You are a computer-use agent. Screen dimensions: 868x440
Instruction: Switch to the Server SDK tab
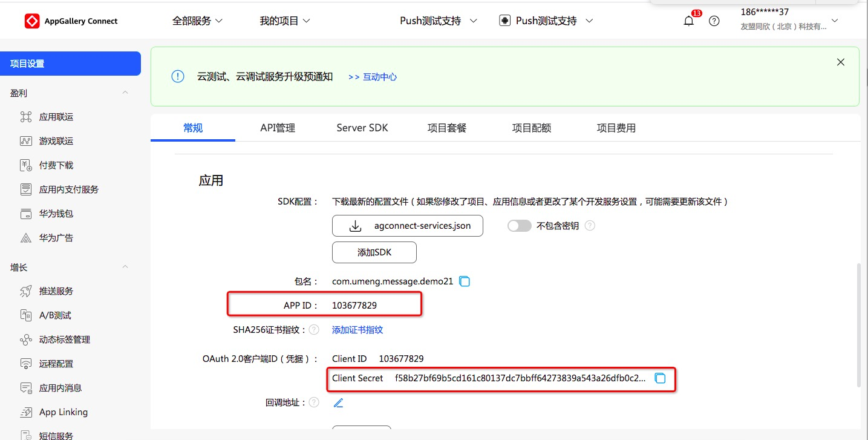(362, 128)
